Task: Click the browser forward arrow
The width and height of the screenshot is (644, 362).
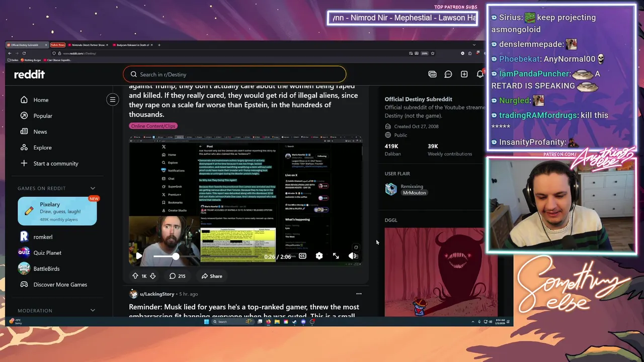Action: pos(17,53)
